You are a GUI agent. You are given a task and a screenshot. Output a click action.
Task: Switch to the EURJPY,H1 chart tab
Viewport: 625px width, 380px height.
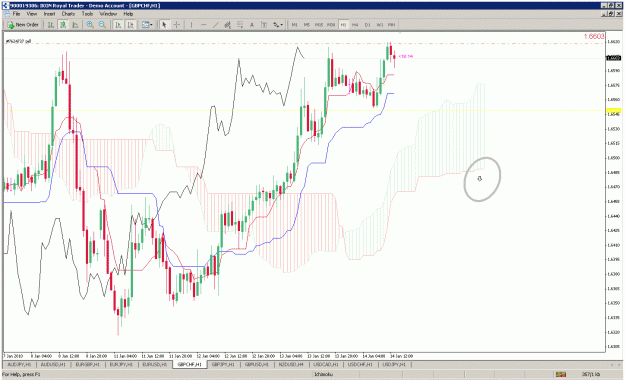pos(121,364)
